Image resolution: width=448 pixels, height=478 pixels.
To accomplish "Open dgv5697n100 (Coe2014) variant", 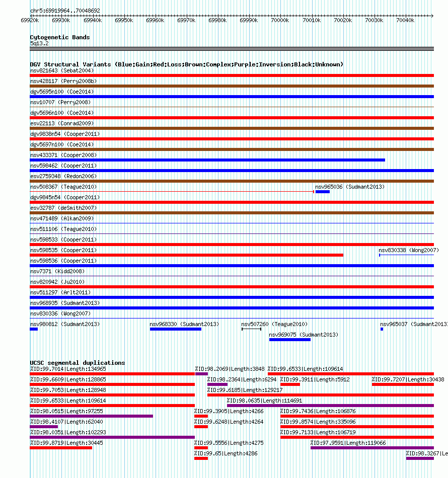I will coord(62,144).
